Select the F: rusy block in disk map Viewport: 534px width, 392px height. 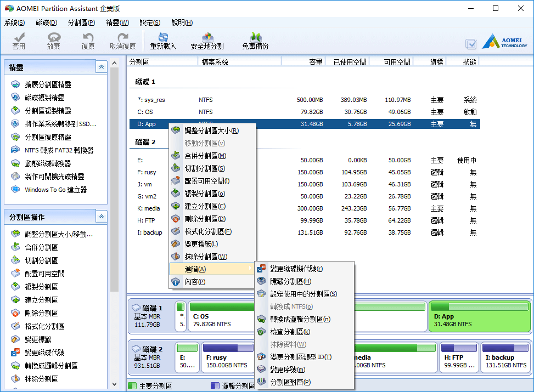click(x=227, y=357)
